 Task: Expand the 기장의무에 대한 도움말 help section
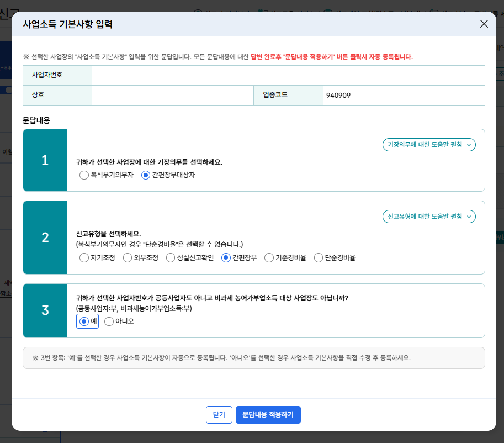tap(429, 144)
